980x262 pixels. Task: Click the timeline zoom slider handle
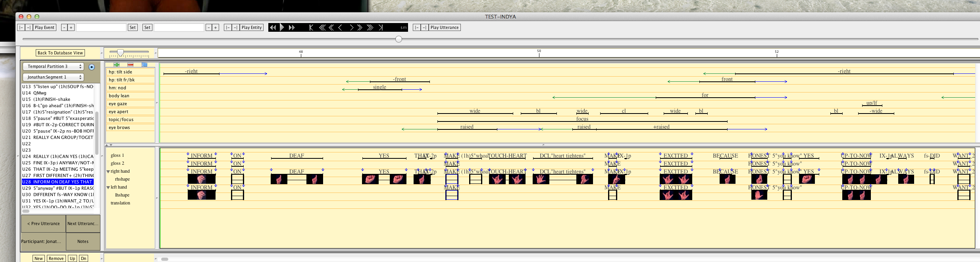click(120, 52)
